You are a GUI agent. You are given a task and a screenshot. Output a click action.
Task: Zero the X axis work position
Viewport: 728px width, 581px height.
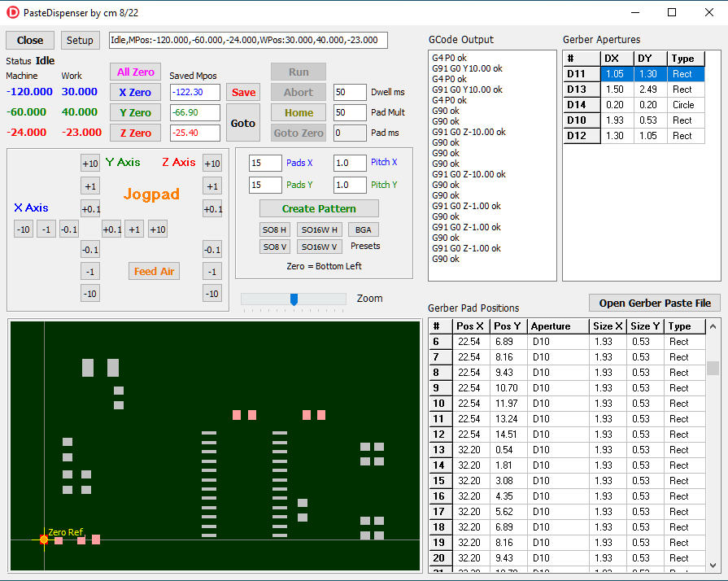(x=135, y=93)
